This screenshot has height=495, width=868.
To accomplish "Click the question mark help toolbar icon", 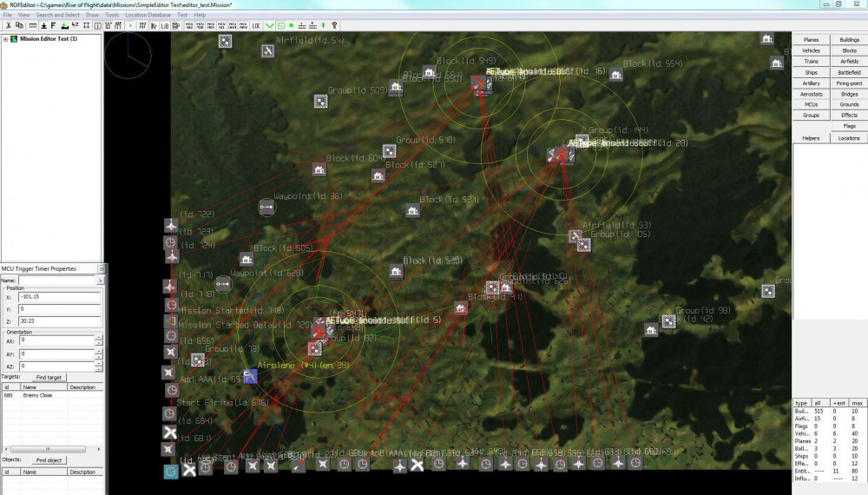I will tap(334, 26).
